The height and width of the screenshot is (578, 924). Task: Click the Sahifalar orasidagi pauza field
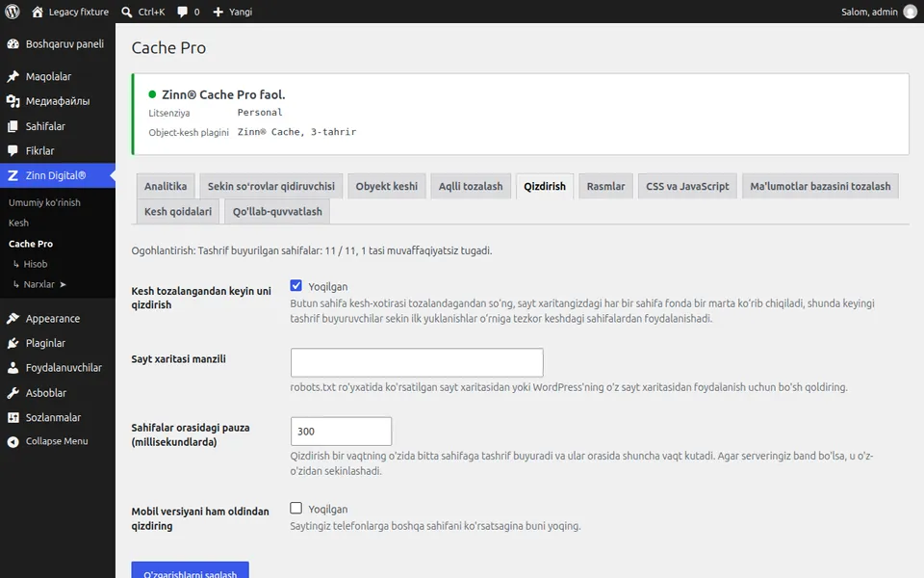341,432
